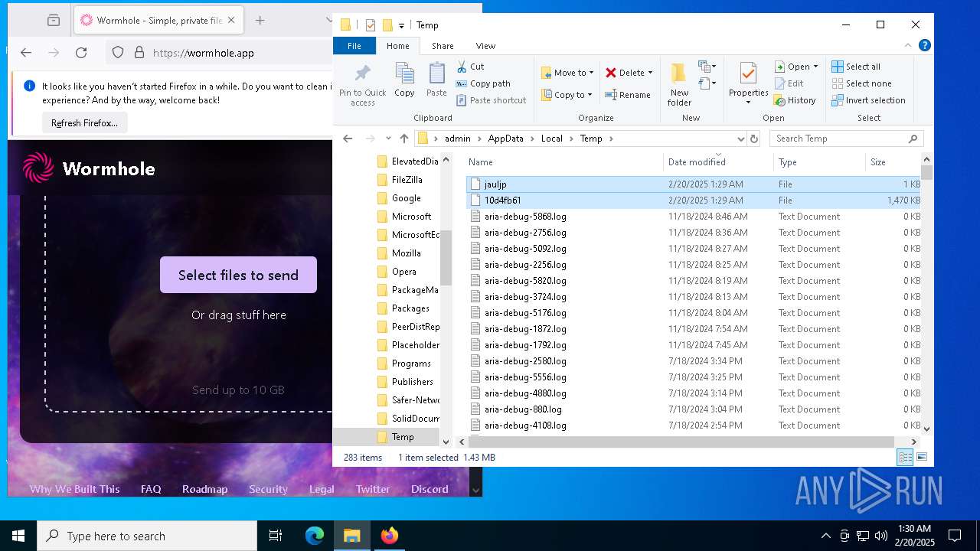This screenshot has width=980, height=551.
Task: Click AppData in address breadcrumb
Action: click(x=506, y=139)
